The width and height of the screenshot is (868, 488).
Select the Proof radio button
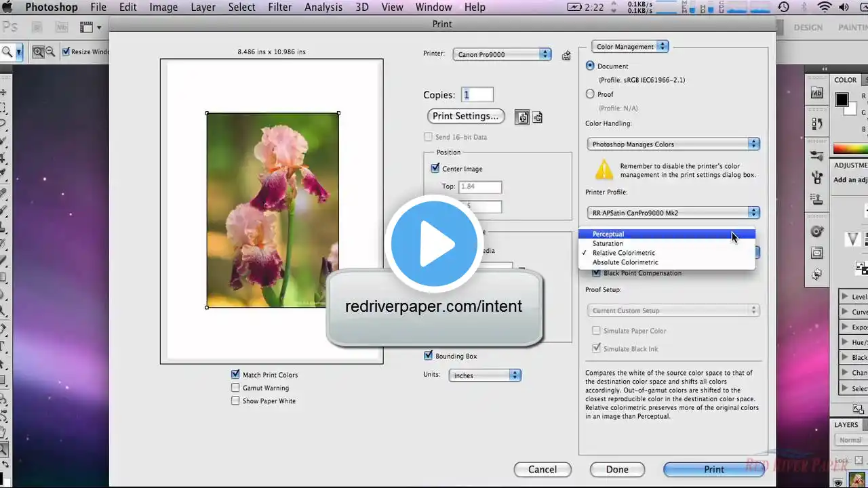pyautogui.click(x=590, y=94)
